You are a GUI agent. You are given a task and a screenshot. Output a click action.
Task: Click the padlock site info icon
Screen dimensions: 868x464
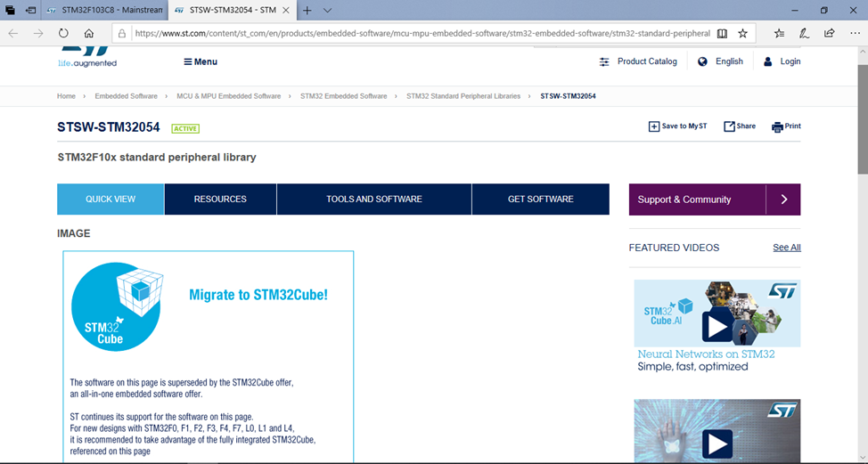122,33
